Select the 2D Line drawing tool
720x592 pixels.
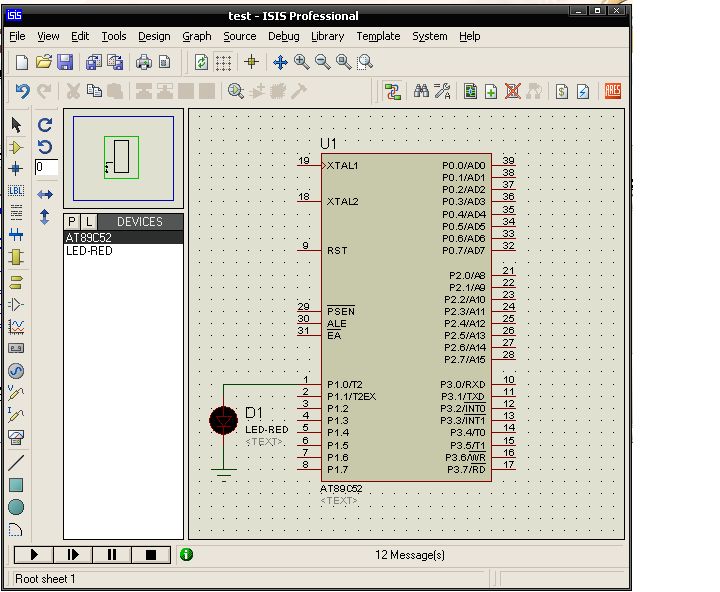pos(16,462)
